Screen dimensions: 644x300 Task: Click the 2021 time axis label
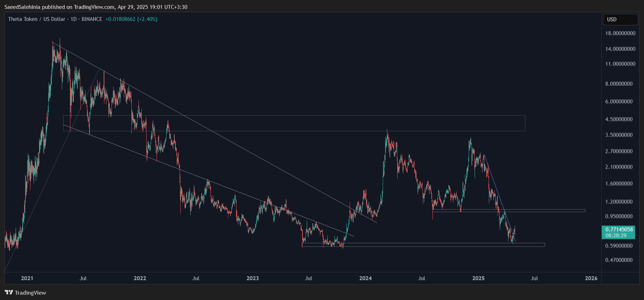click(x=27, y=278)
